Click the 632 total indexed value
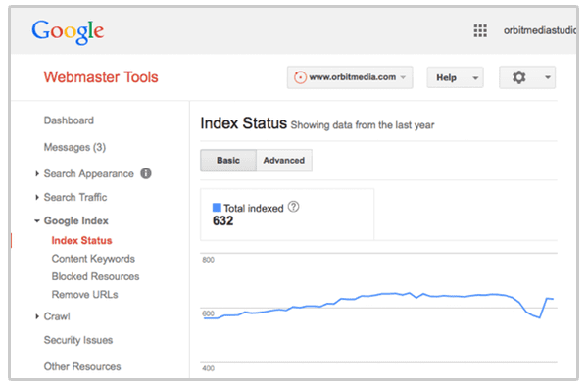This screenshot has height=385, width=588. tap(222, 220)
